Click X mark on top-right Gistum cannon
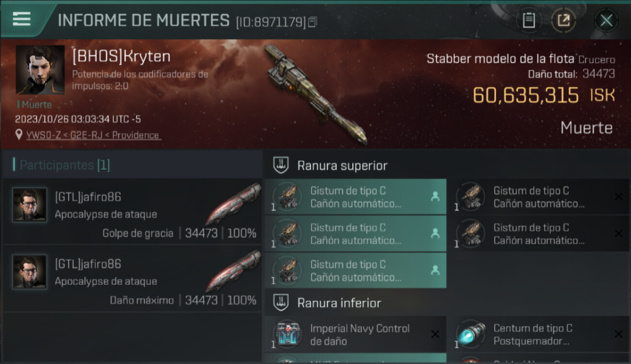 pyautogui.click(x=618, y=197)
